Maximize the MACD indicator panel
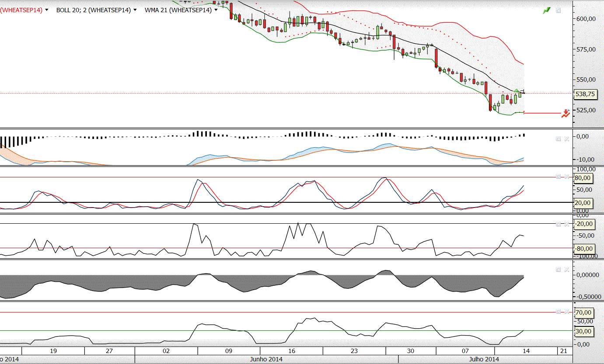This screenshot has height=364, width=604. pyautogui.click(x=559, y=139)
